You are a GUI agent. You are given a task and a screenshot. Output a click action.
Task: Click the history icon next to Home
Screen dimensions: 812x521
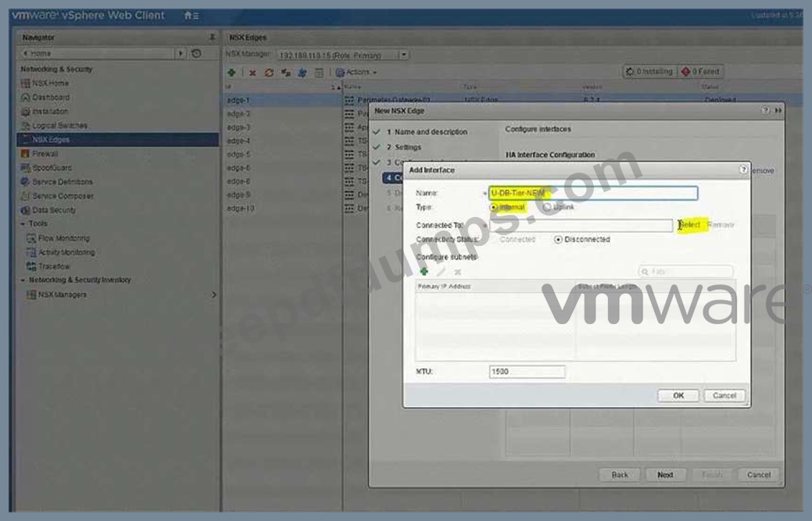coord(196,53)
